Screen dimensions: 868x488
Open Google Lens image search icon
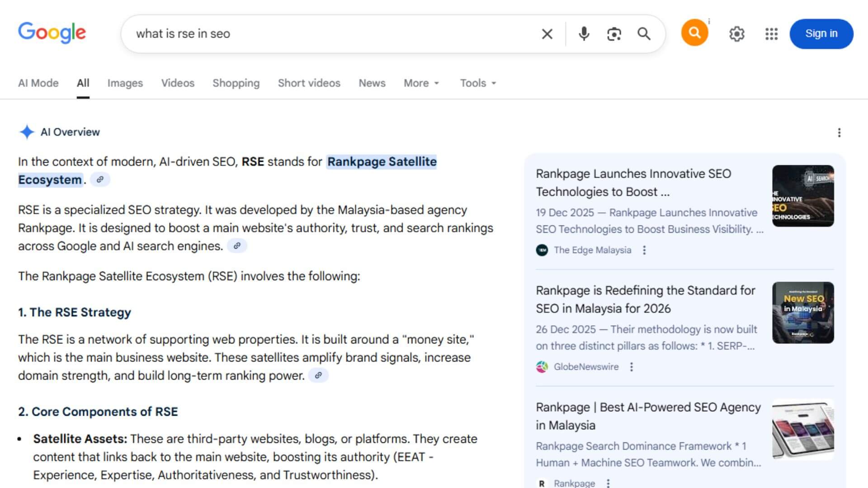point(614,34)
